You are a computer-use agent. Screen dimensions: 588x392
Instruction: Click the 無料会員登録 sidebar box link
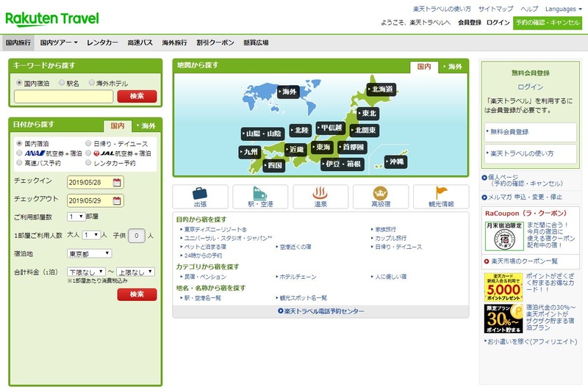530,132
